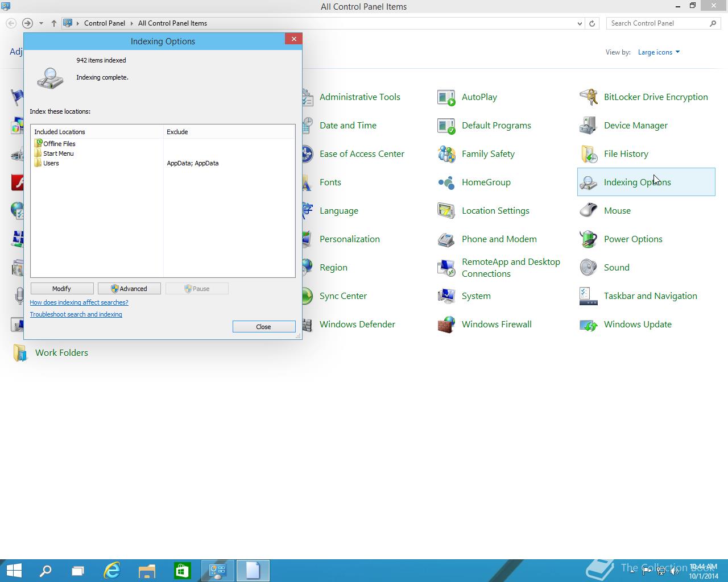Open Fonts link
The height and width of the screenshot is (582, 728).
(330, 182)
